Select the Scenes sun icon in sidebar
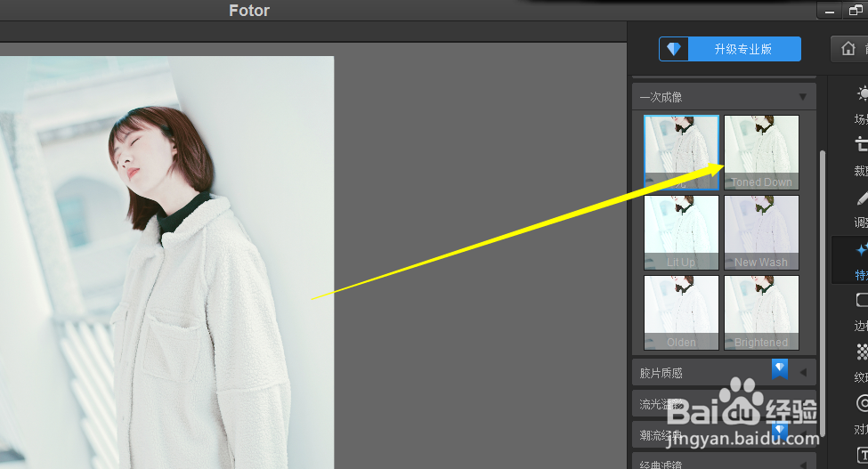Viewport: 868px width, 469px height. click(862, 93)
